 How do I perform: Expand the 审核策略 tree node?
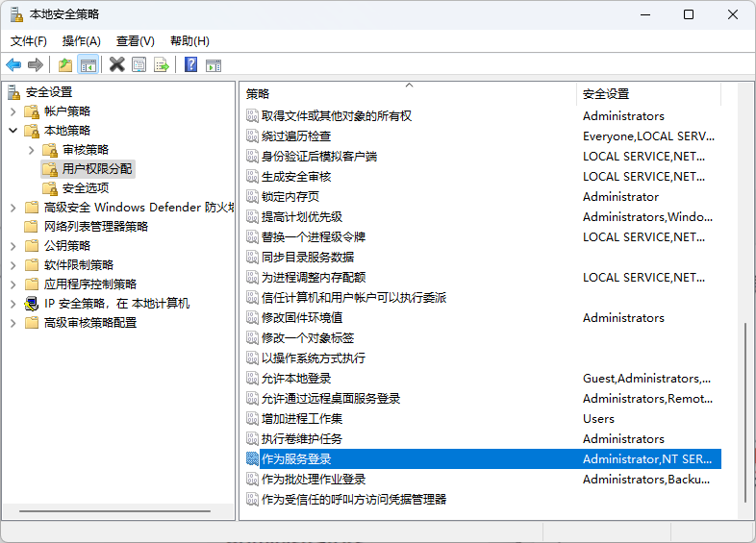point(32,150)
